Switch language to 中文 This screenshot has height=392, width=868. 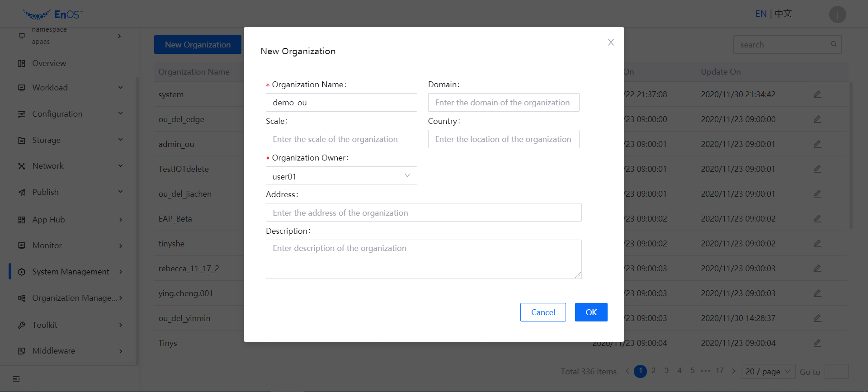pos(783,14)
